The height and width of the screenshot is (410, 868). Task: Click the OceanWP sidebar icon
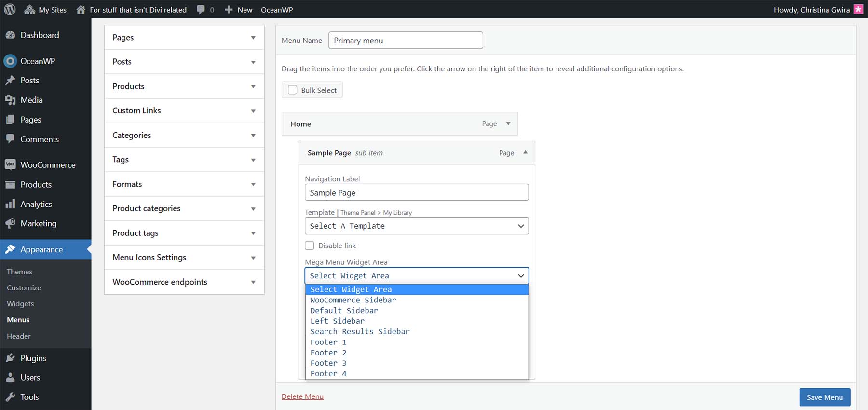pos(10,61)
